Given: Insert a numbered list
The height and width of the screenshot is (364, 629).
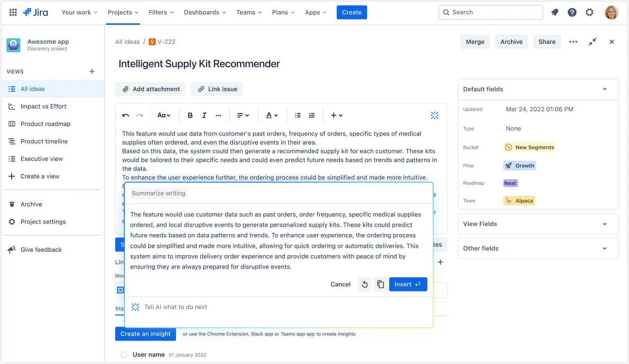Looking at the screenshot, I should click(x=312, y=115).
